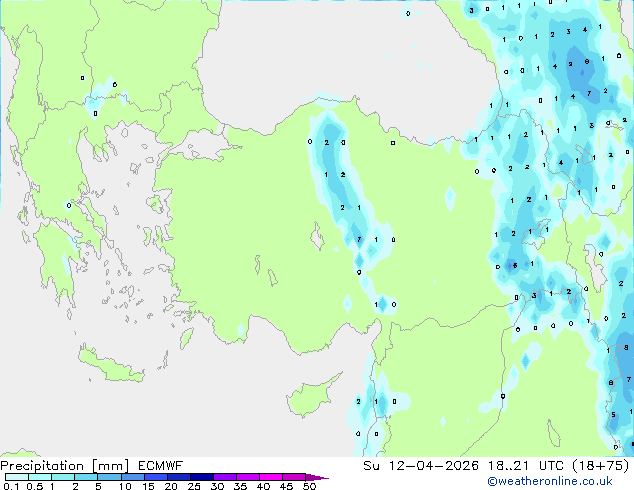Pick the 5–10 mm legend color box
This screenshot has width=634, height=490.
(109, 477)
